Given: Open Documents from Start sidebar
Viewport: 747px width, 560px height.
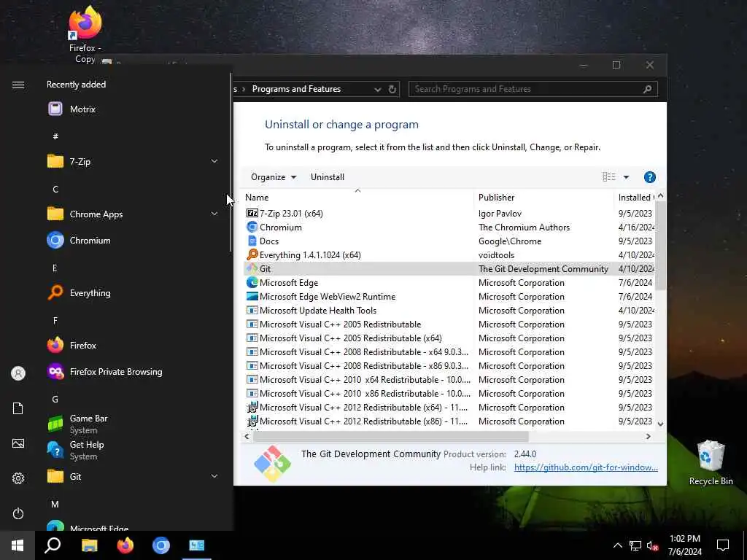Looking at the screenshot, I should coord(18,408).
